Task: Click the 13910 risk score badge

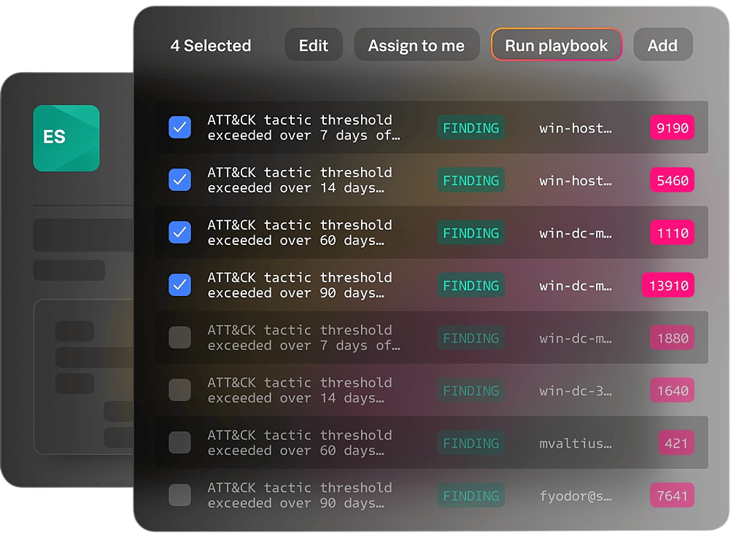Action: click(x=668, y=286)
